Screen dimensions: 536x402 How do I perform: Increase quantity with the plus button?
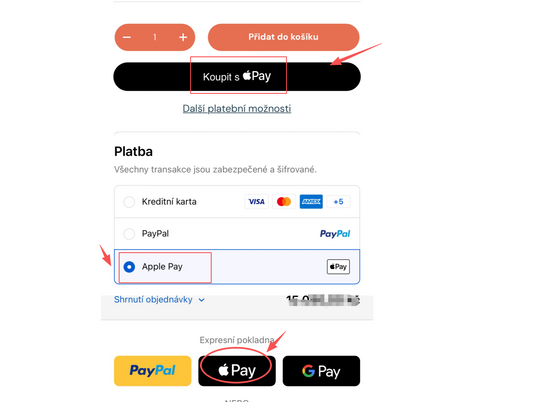point(183,37)
